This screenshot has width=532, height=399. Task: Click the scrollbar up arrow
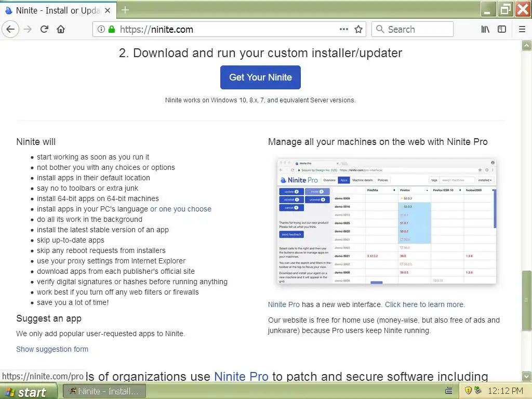point(526,46)
